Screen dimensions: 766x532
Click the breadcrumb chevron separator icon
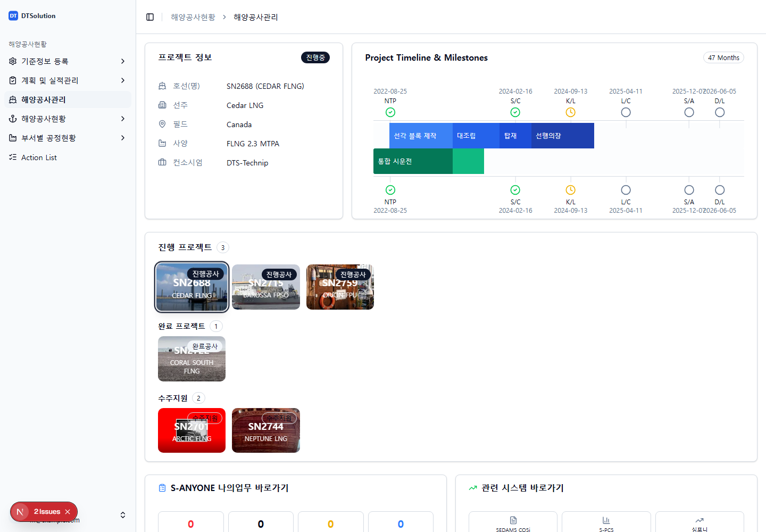224,17
